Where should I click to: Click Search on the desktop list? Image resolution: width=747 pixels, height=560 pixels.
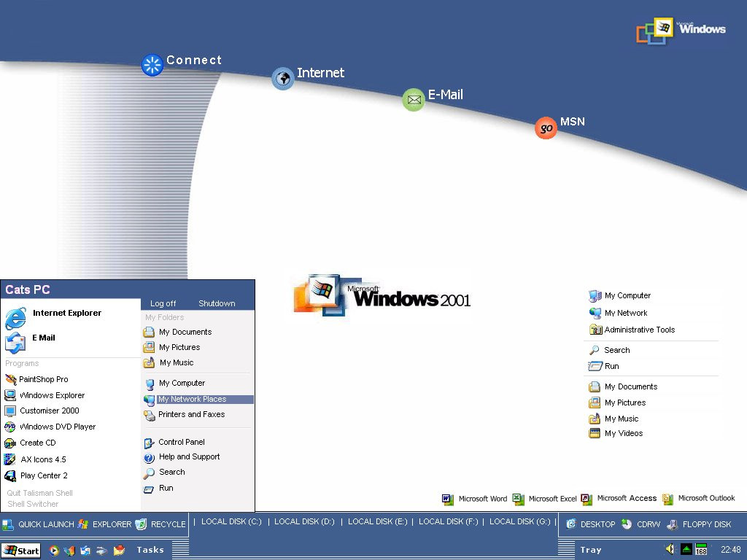click(610, 350)
